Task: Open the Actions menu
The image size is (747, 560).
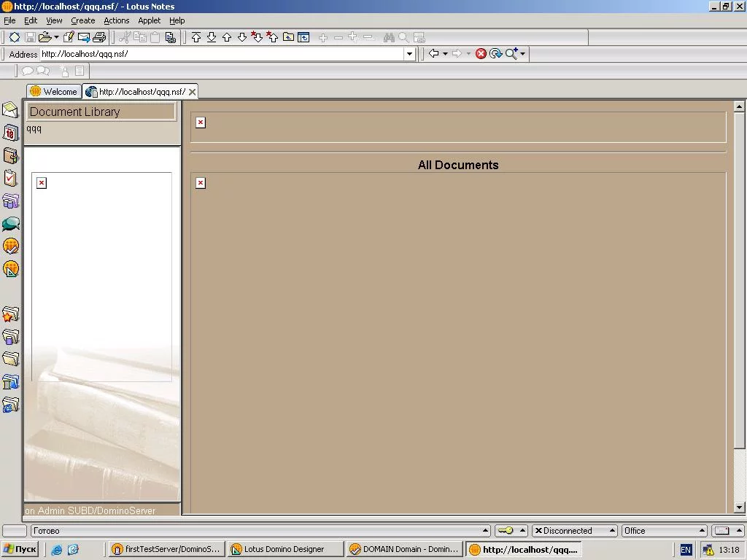Action: click(116, 20)
